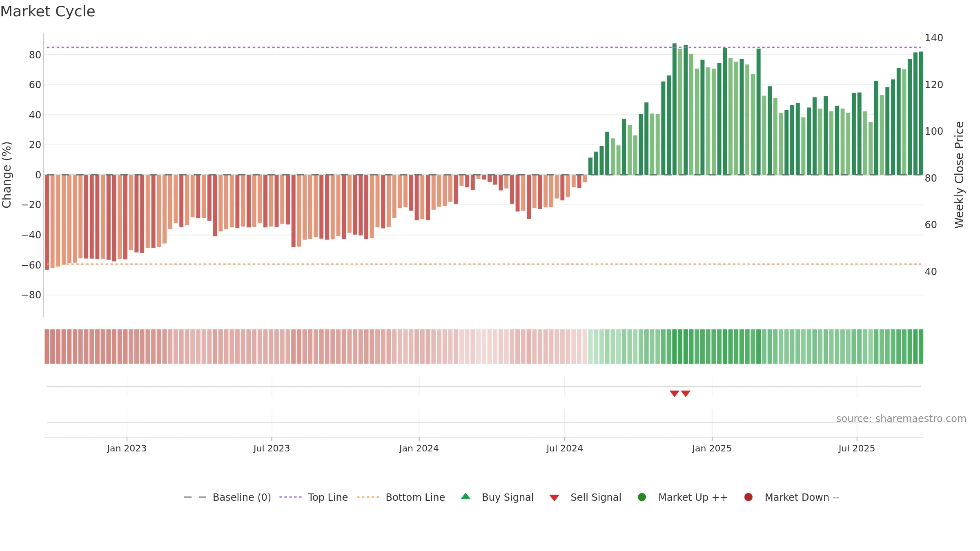
Task: Toggle the Market Up ++ legend label
Action: pos(693,498)
